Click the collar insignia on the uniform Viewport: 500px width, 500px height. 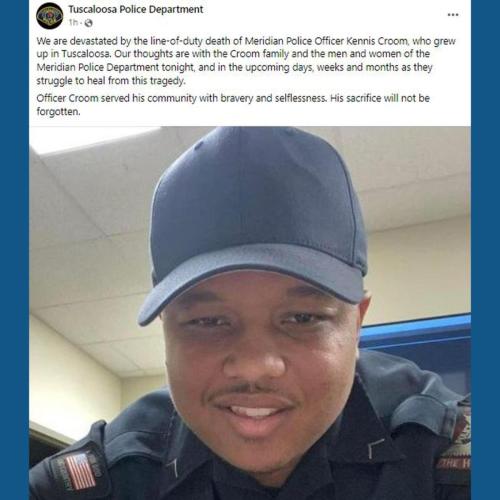(374, 448)
